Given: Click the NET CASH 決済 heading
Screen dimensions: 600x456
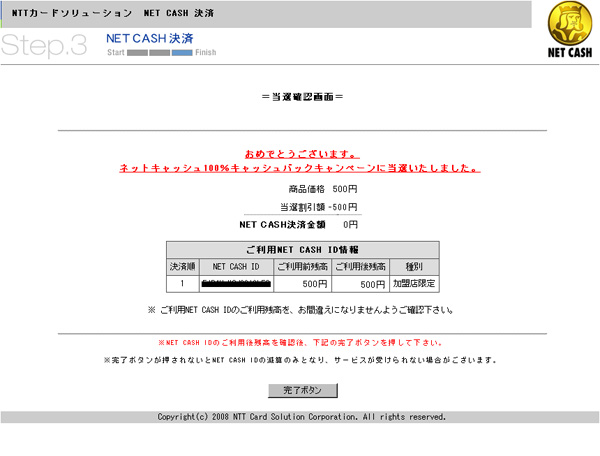Looking at the screenshot, I should 150,39.
